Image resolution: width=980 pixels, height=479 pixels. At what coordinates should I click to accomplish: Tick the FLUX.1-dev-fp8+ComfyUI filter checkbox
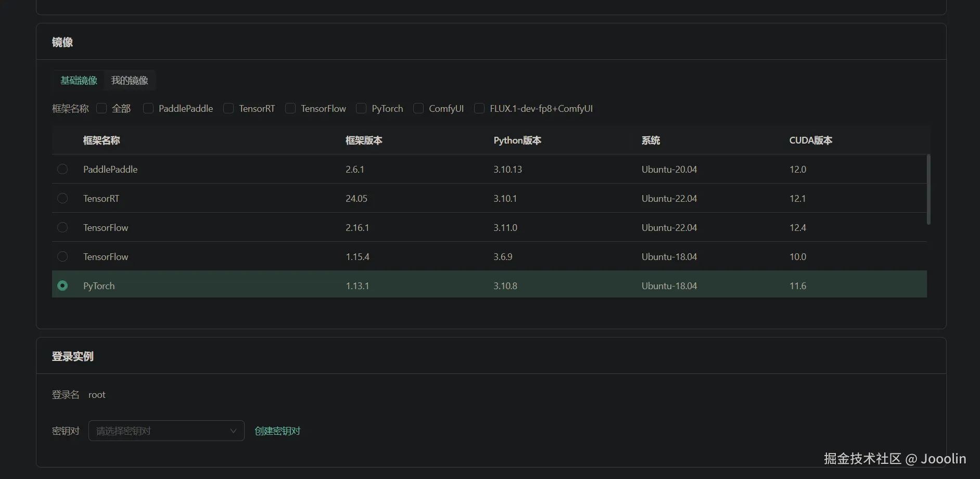tap(479, 108)
